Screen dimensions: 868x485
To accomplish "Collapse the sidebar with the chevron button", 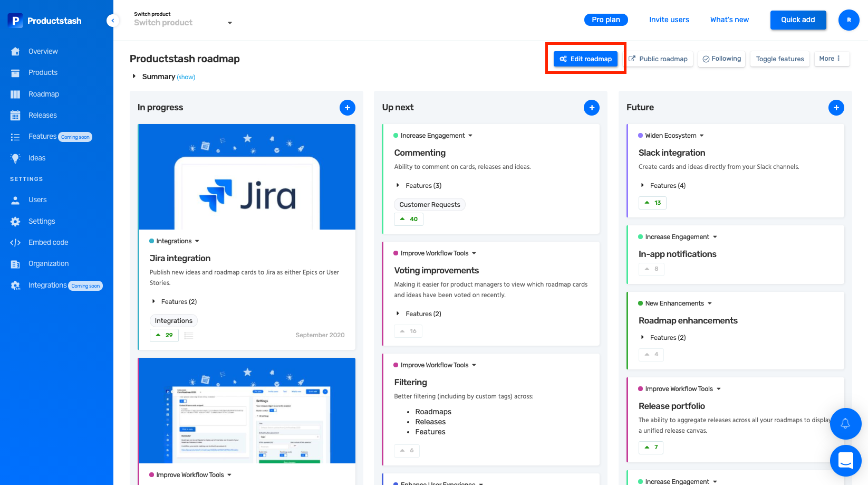I will coord(112,21).
